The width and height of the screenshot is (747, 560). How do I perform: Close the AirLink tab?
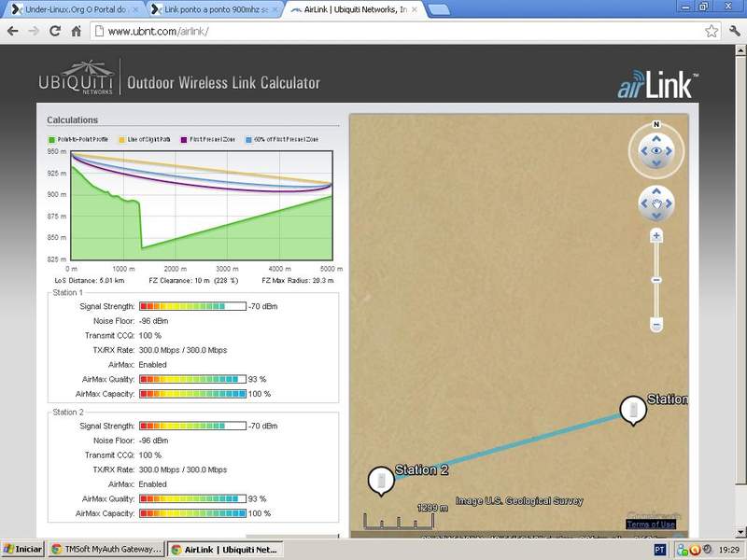(415, 9)
